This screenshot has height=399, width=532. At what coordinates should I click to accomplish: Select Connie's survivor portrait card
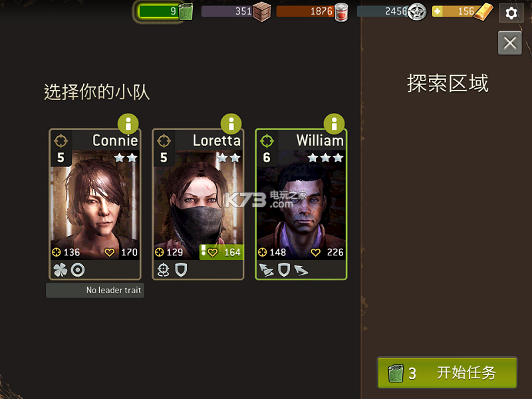click(95, 204)
